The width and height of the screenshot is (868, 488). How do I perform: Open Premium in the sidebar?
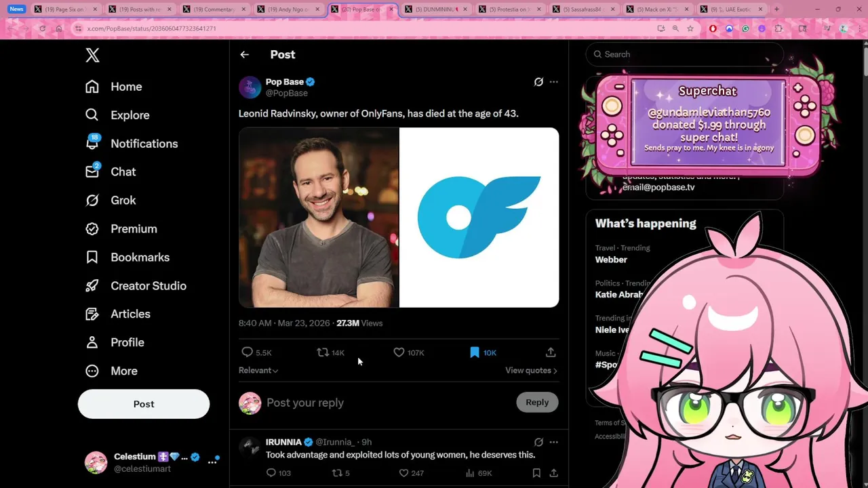(121, 229)
